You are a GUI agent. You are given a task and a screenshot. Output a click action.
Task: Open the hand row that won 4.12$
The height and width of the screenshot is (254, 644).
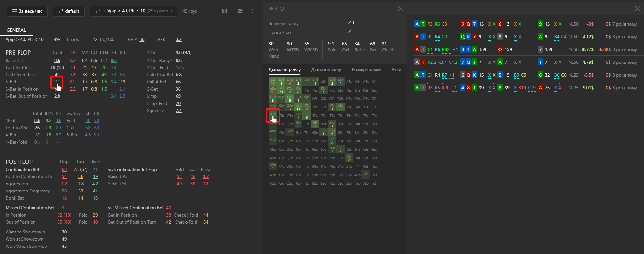click(x=526, y=37)
